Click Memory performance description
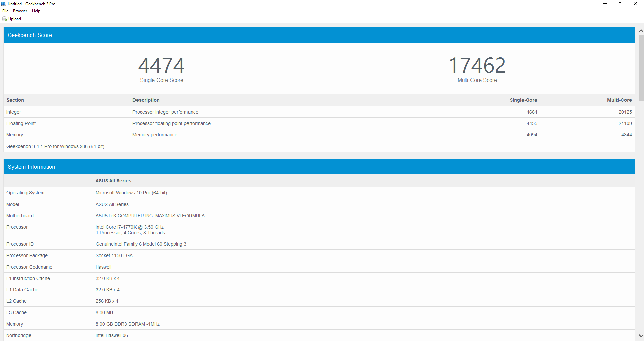 tap(155, 135)
